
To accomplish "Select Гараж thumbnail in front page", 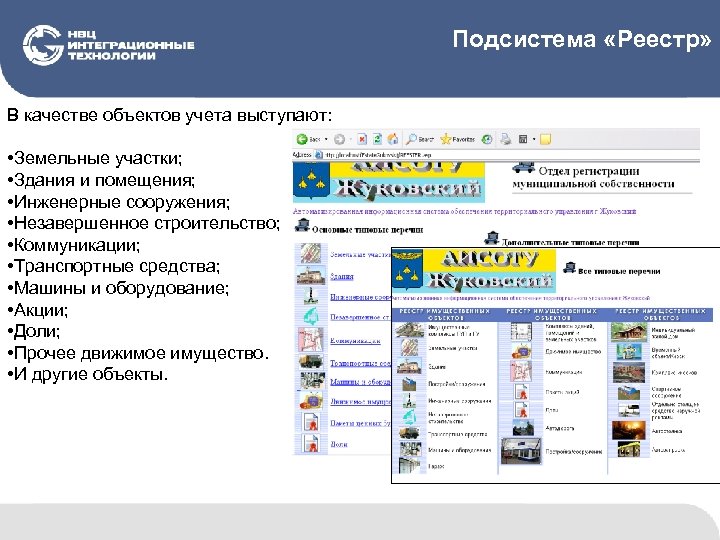I will click(410, 465).
